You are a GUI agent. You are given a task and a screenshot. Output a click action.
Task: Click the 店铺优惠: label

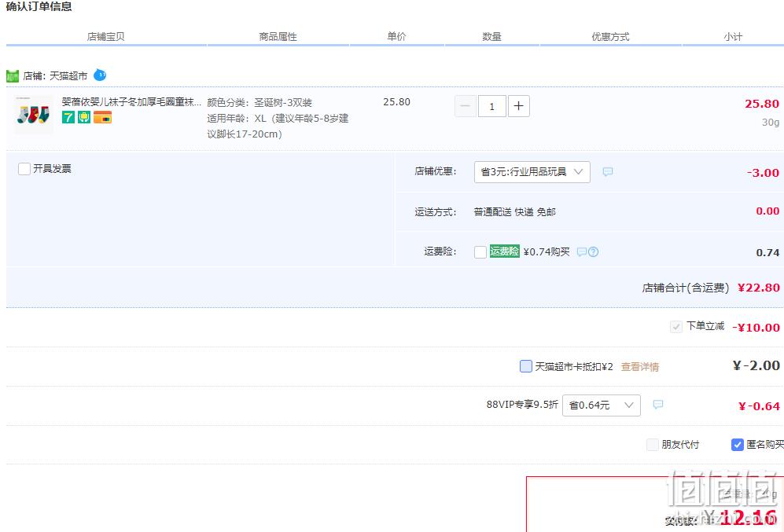point(436,171)
